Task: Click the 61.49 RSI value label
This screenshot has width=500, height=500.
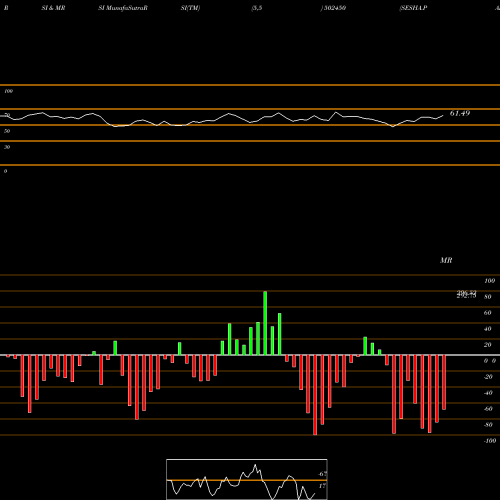Action: (x=460, y=113)
